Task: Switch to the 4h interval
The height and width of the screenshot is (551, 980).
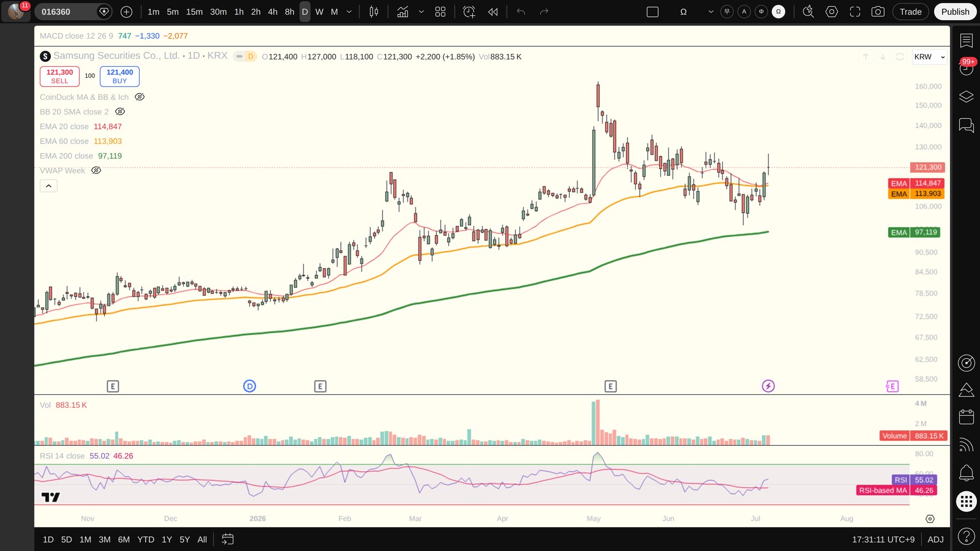Action: (273, 12)
